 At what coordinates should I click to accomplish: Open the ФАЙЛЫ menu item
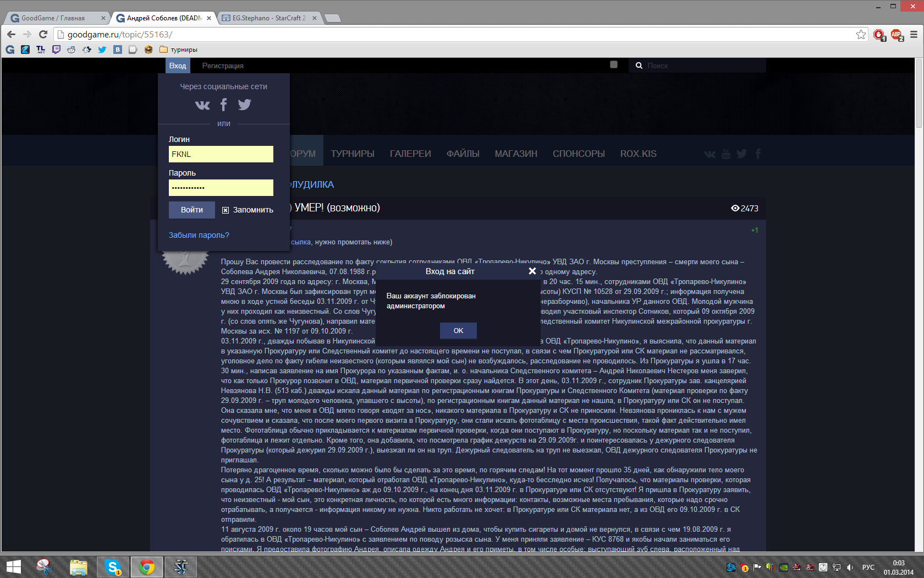pos(463,154)
